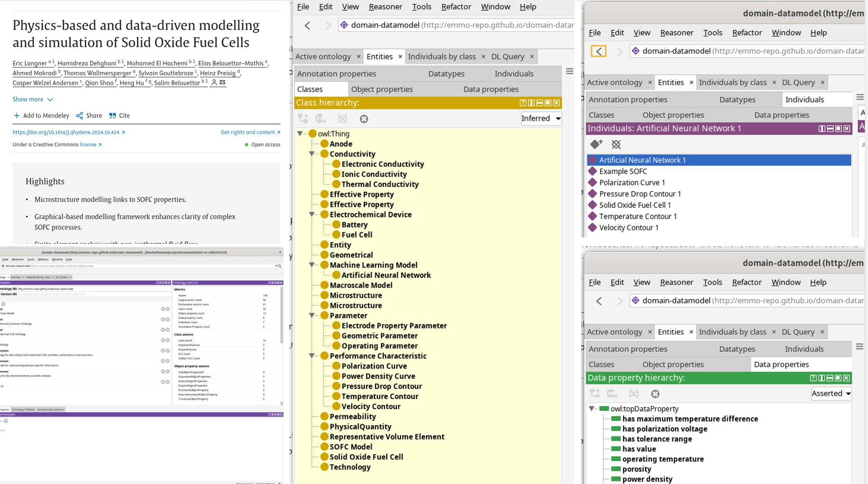Select the Example SOFC individual
Image resolution: width=868 pixels, height=484 pixels.
point(623,171)
